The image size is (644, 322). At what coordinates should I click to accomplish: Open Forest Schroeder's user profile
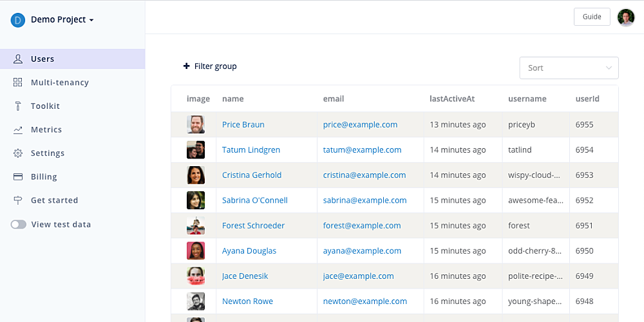(x=253, y=225)
